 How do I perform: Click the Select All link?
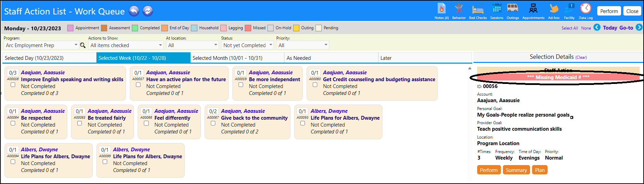pos(570,28)
